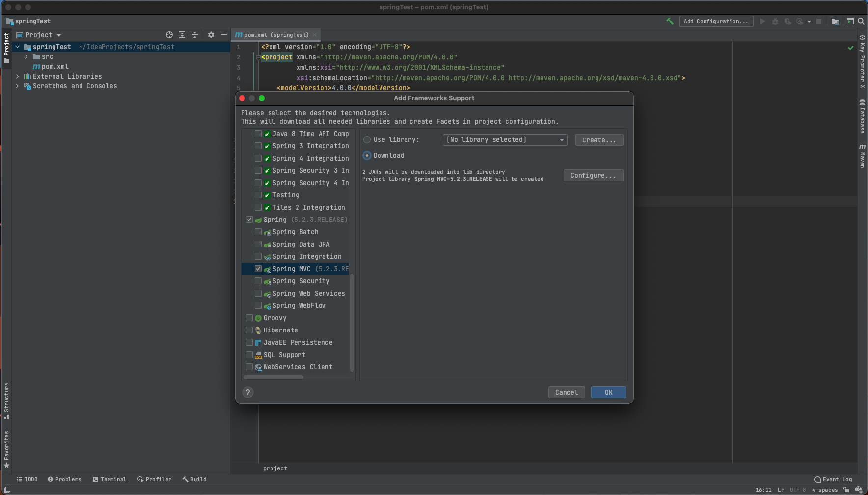The image size is (868, 495).
Task: Click the lock read-only icon in status bar
Action: point(846,490)
